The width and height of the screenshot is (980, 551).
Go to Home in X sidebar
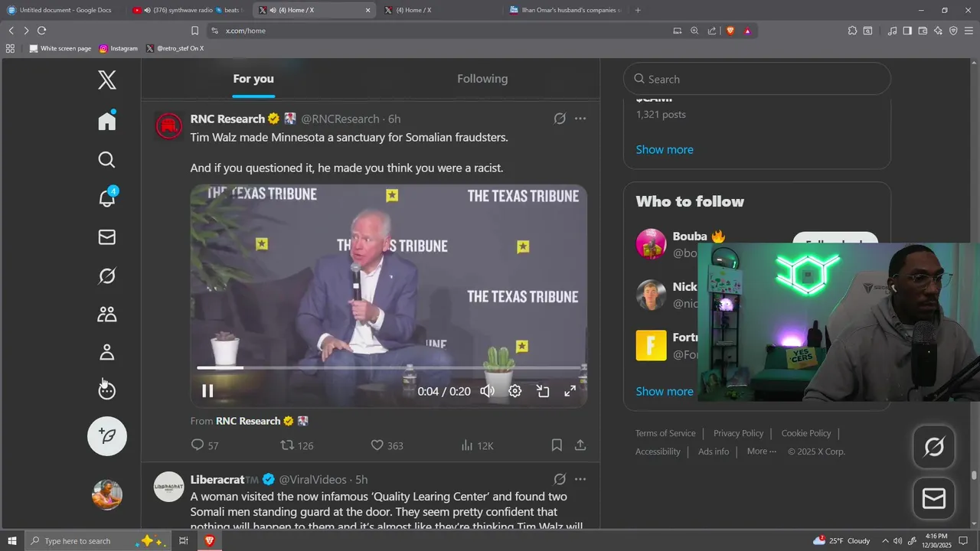107,121
